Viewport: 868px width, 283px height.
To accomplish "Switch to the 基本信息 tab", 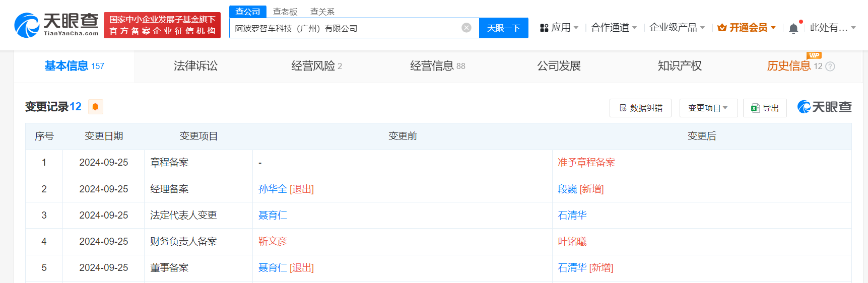I will pos(75,66).
